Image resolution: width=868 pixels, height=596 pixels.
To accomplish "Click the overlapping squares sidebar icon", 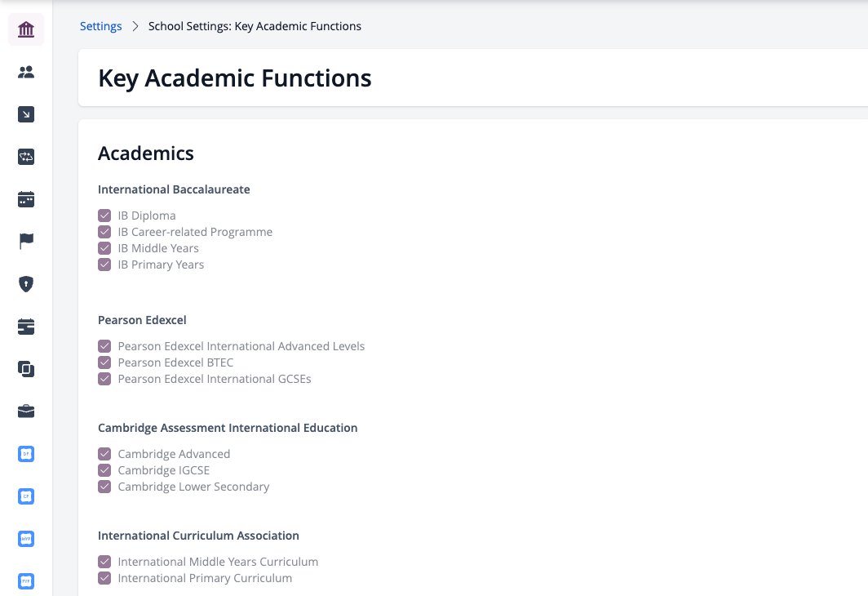I will [26, 369].
